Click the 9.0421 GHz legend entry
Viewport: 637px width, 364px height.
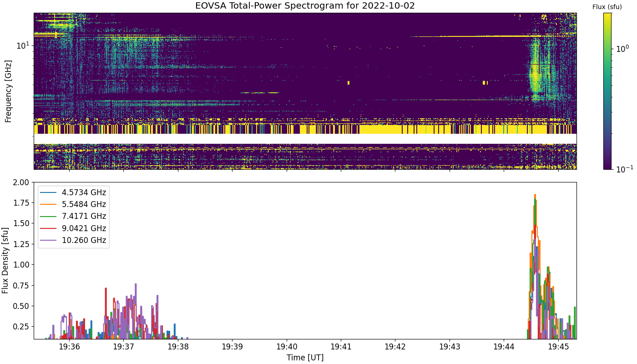point(74,228)
